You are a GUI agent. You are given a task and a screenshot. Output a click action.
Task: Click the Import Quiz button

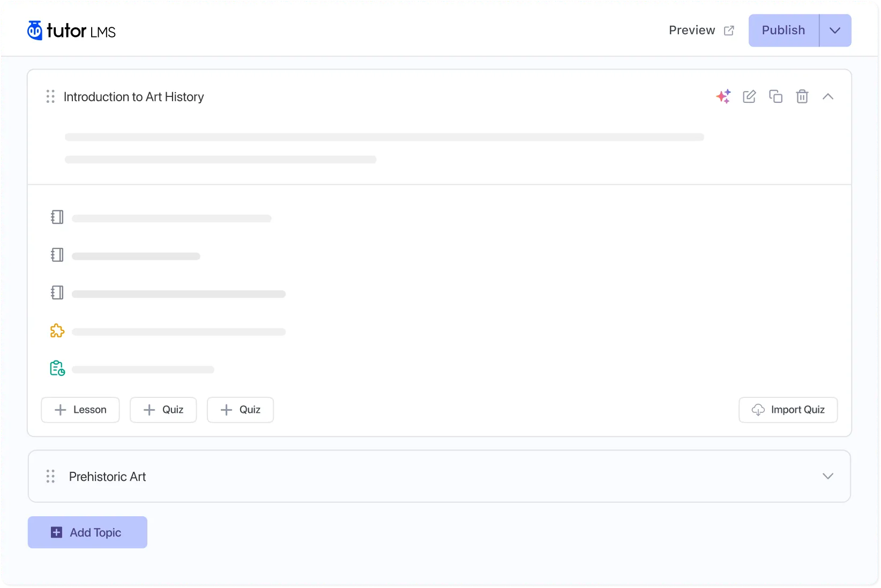[x=788, y=410]
